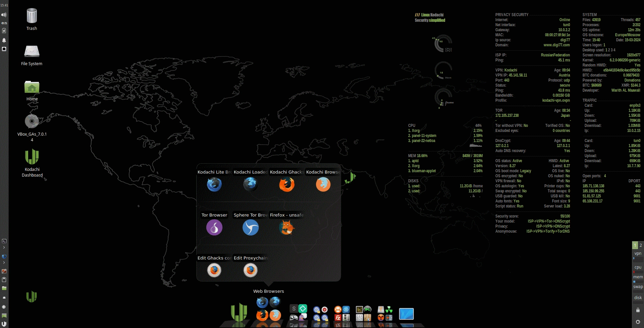Open the notifications bell icon
Image resolution: width=644 pixels, height=328 pixels.
(x=4, y=40)
